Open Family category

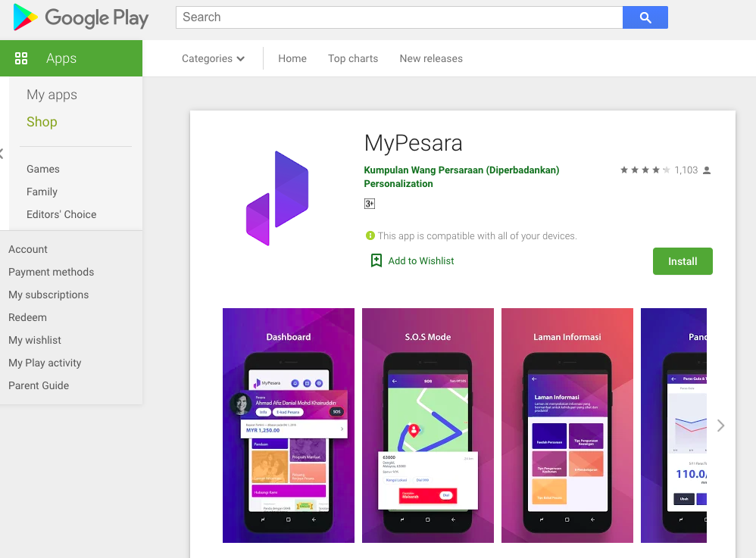(x=42, y=192)
